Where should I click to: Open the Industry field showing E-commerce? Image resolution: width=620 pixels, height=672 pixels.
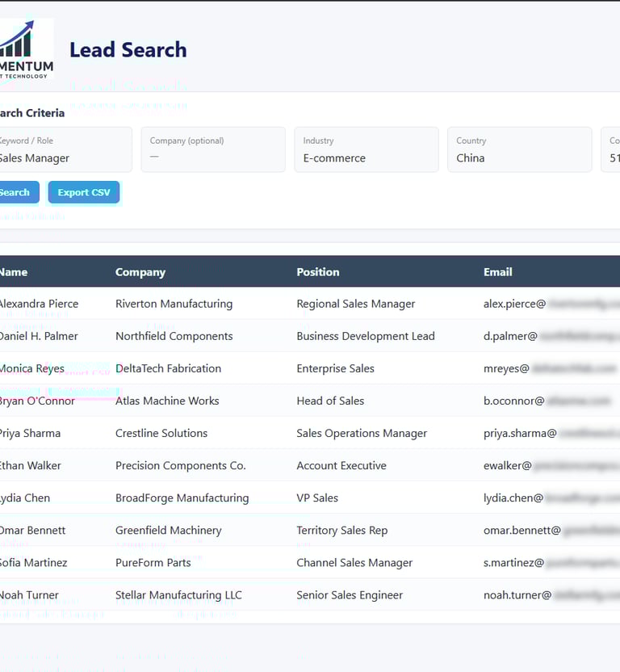(367, 149)
